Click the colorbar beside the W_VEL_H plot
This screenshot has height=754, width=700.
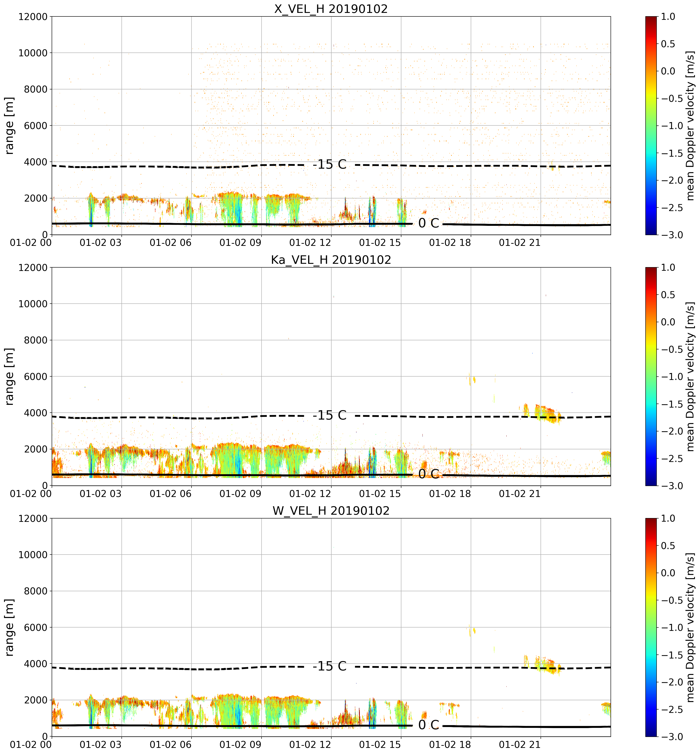651,627
